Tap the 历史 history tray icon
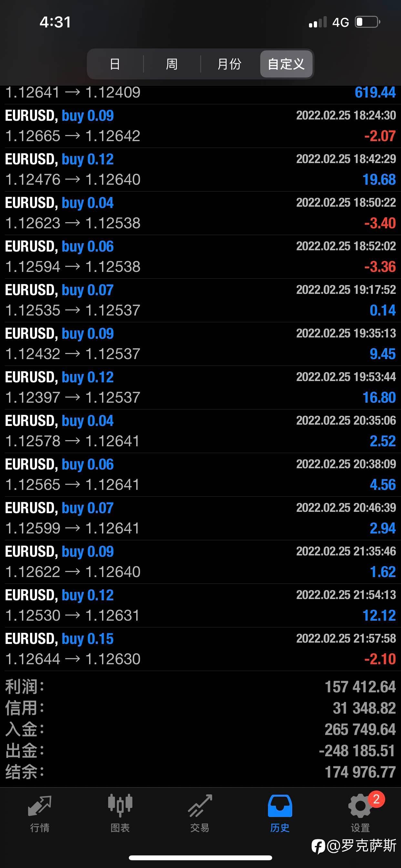 click(280, 806)
